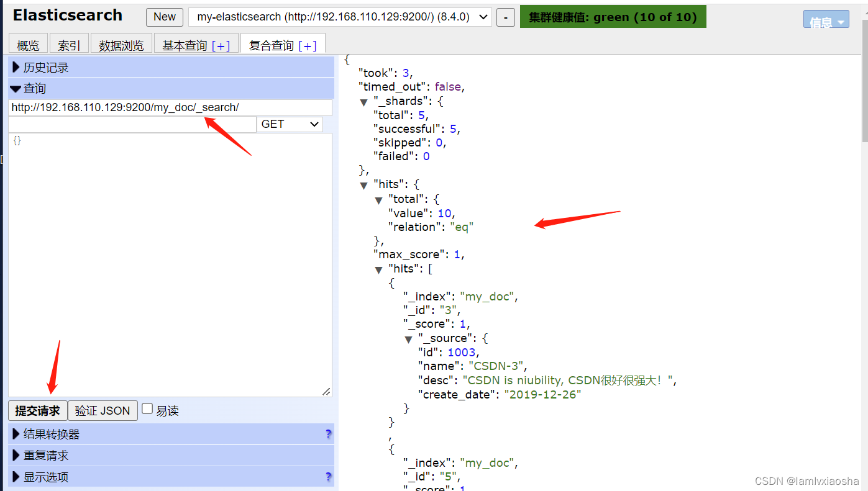The image size is (868, 491).
Task: Enable the 易读 checkbox
Action: pos(147,410)
